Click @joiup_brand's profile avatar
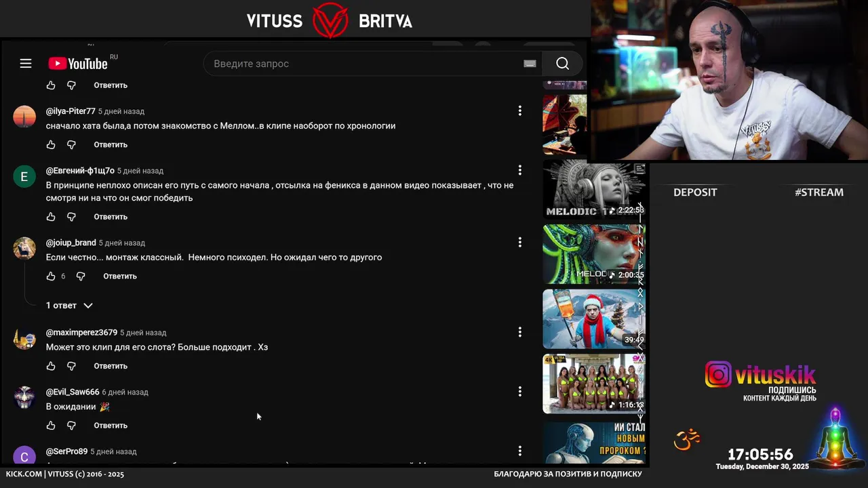Viewport: 868px width, 488px height. (x=24, y=248)
